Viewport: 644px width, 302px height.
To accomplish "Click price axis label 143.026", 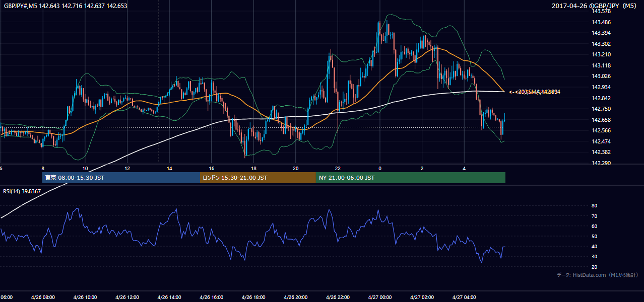I will (x=601, y=76).
